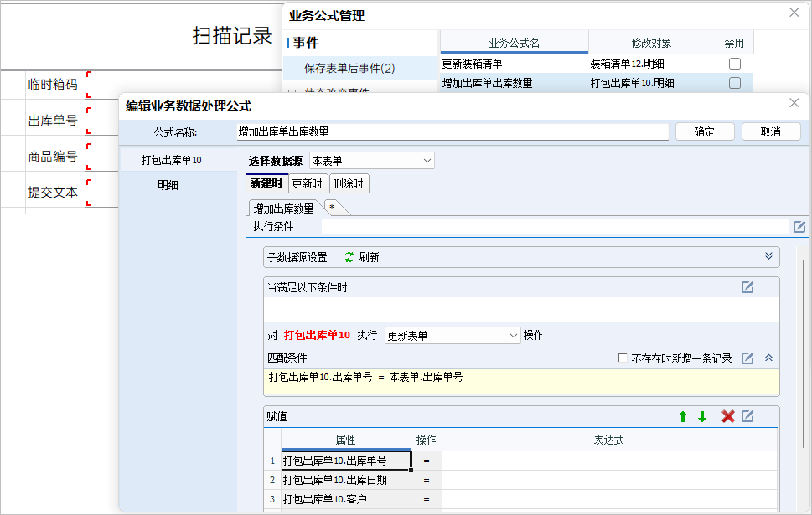Click expression cell for row 1
The image size is (812, 515).
pyautogui.click(x=609, y=461)
